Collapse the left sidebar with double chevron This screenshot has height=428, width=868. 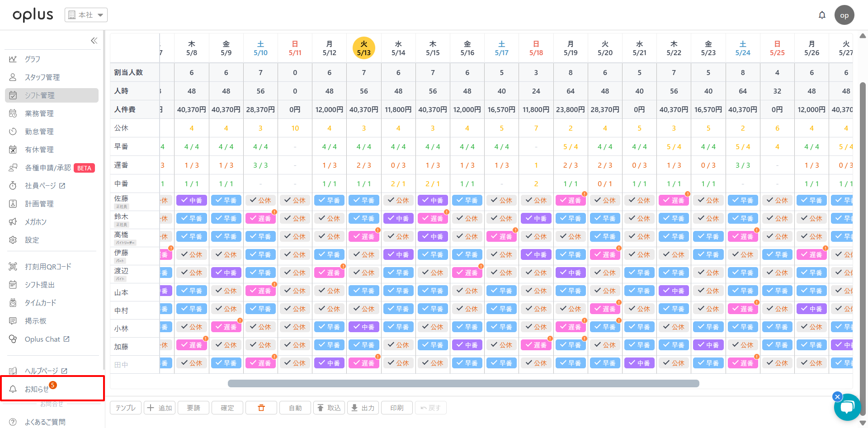pos(94,41)
